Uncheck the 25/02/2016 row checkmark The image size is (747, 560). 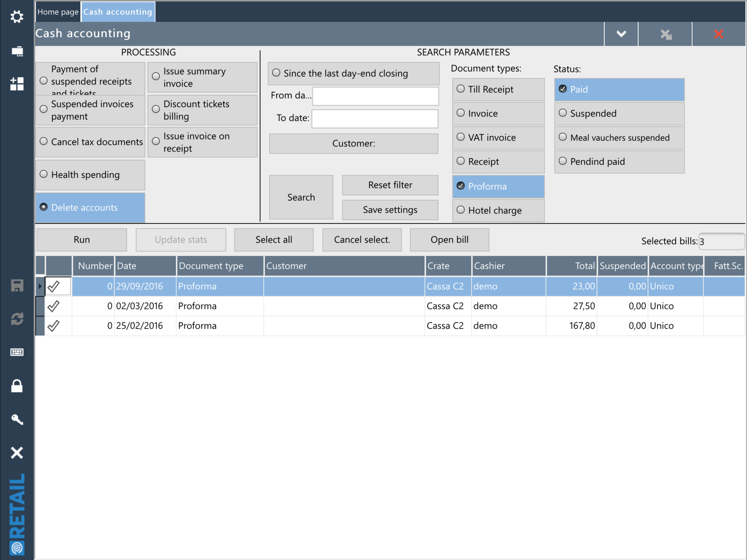[54, 326]
